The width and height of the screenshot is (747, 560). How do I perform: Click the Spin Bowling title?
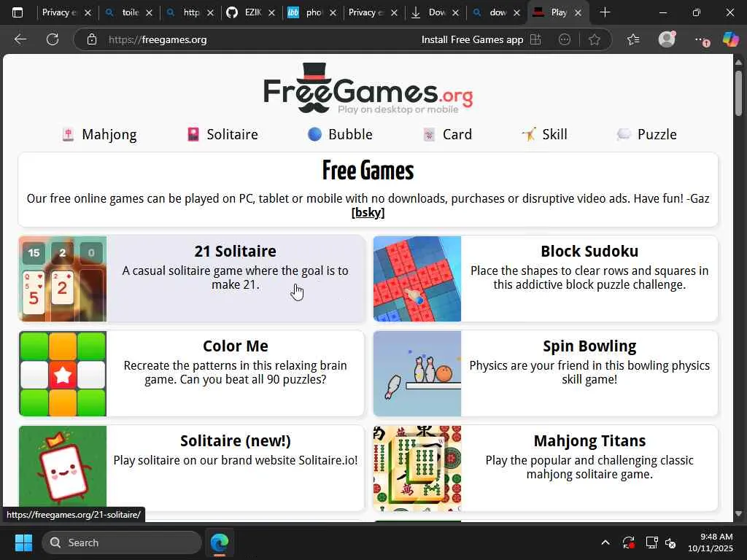click(x=589, y=346)
